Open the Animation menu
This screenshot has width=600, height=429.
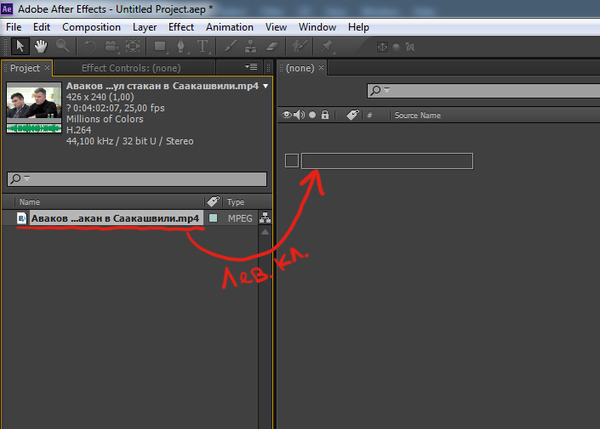point(230,27)
